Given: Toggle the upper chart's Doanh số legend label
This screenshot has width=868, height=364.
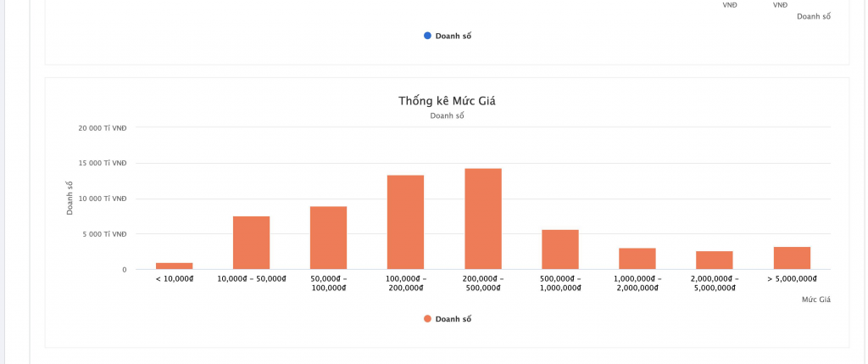Looking at the screenshot, I should 453,36.
